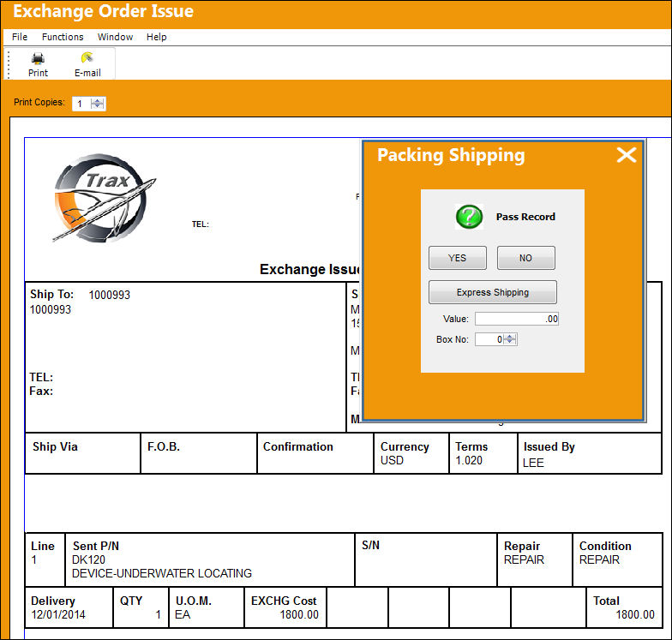Click the REPAIR value under Condition

599,560
